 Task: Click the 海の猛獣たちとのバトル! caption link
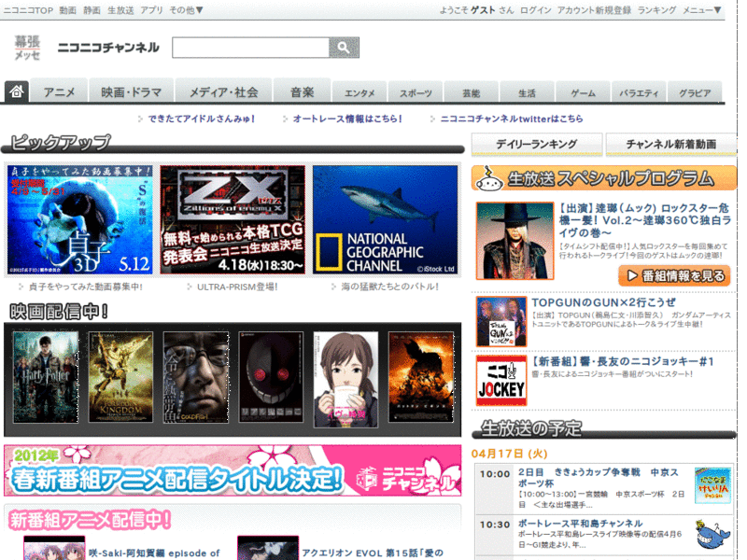[x=389, y=287]
